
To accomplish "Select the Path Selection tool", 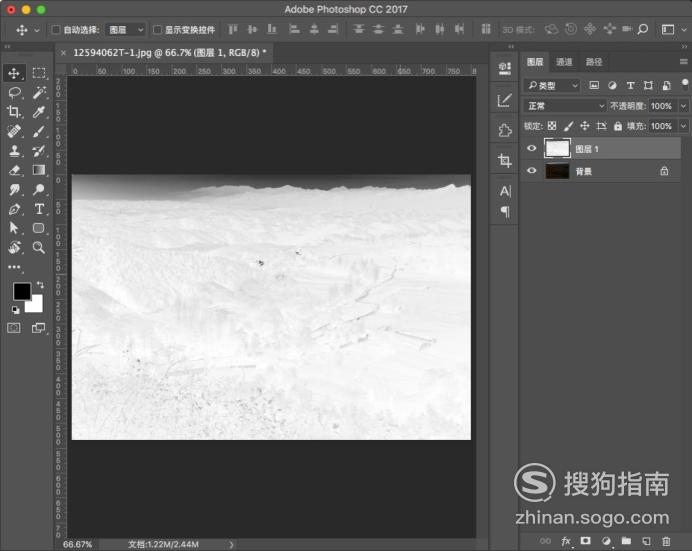I will tap(14, 228).
